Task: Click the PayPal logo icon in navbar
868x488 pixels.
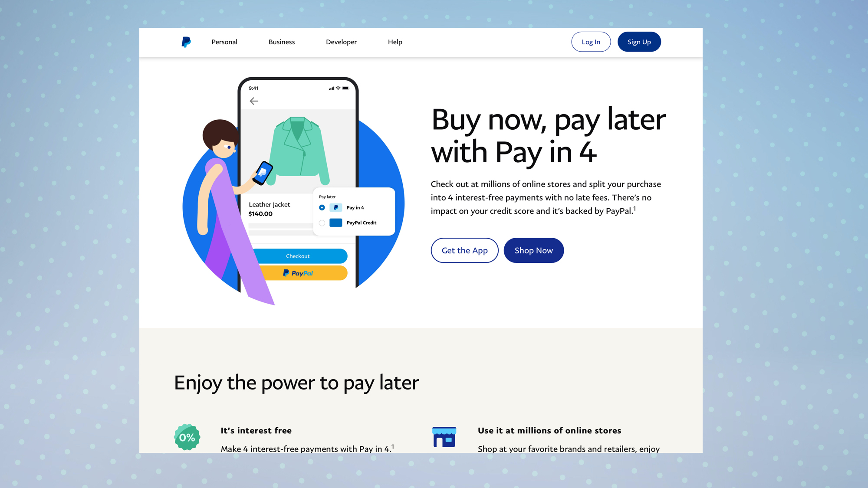Action: (x=186, y=42)
